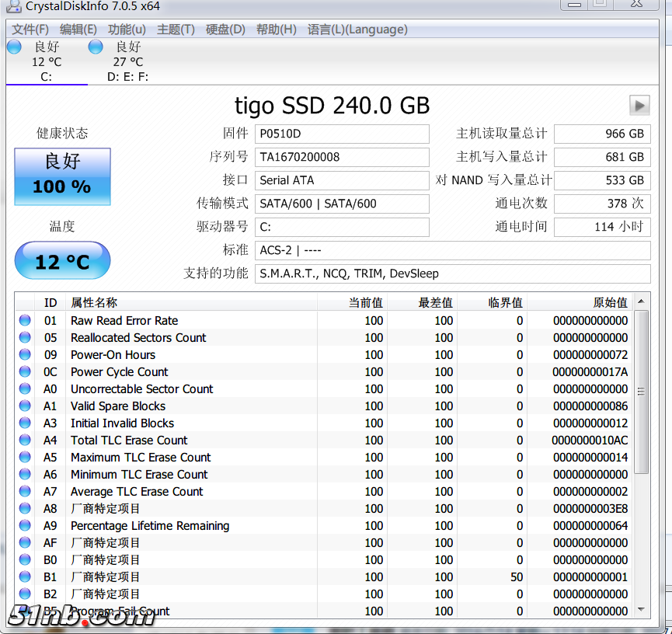Click status orb for Percentage Lifetime Remaining

pos(25,525)
